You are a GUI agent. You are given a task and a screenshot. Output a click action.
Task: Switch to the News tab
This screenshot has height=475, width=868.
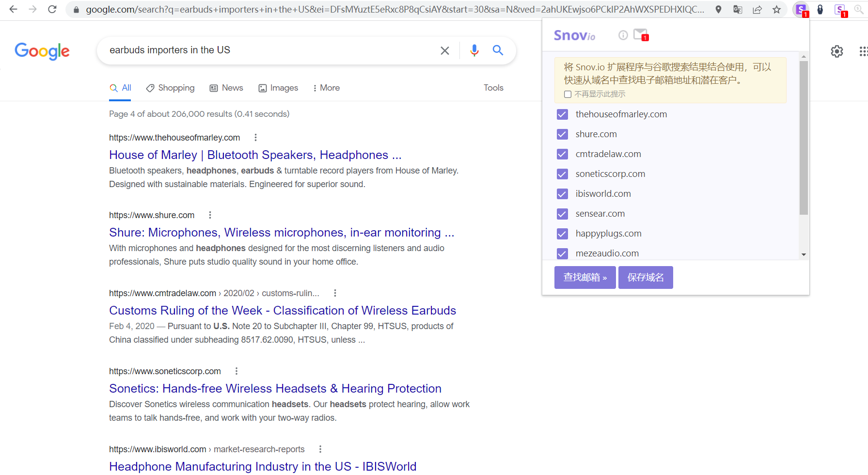[226, 88]
